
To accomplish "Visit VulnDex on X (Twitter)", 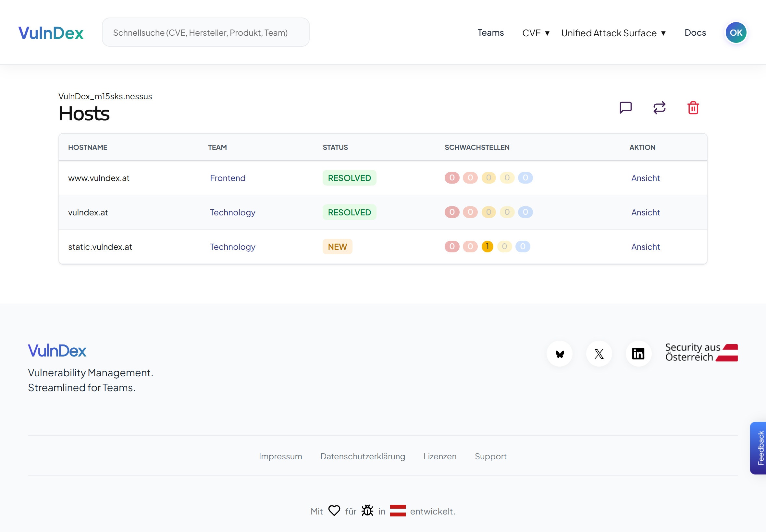I will coord(599,354).
